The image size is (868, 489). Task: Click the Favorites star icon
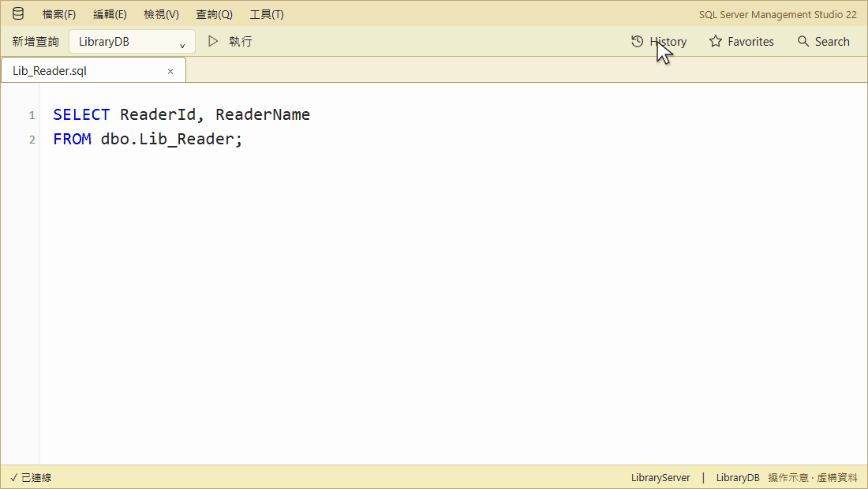coord(716,42)
